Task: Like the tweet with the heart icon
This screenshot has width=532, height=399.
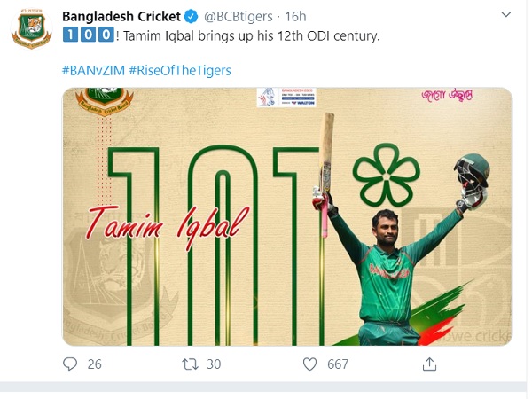Action: pos(309,364)
